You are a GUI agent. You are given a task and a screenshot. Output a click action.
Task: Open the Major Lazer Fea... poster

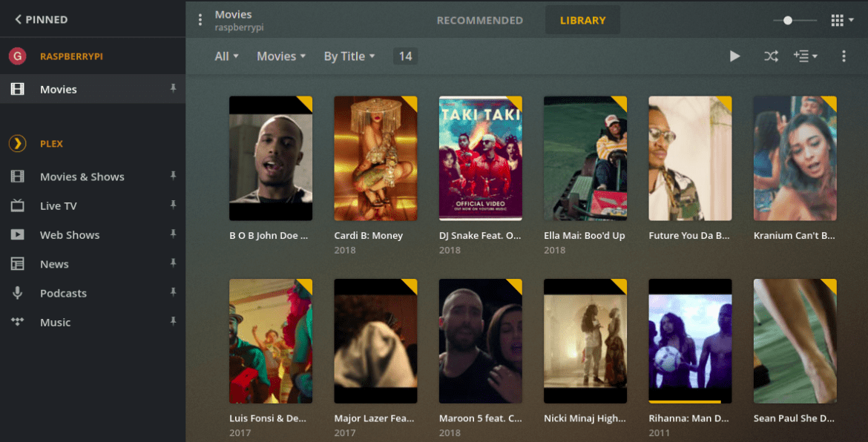[376, 340]
